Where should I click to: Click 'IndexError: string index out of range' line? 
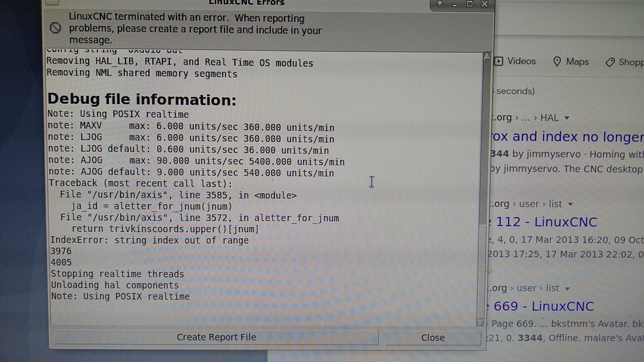[150, 240]
